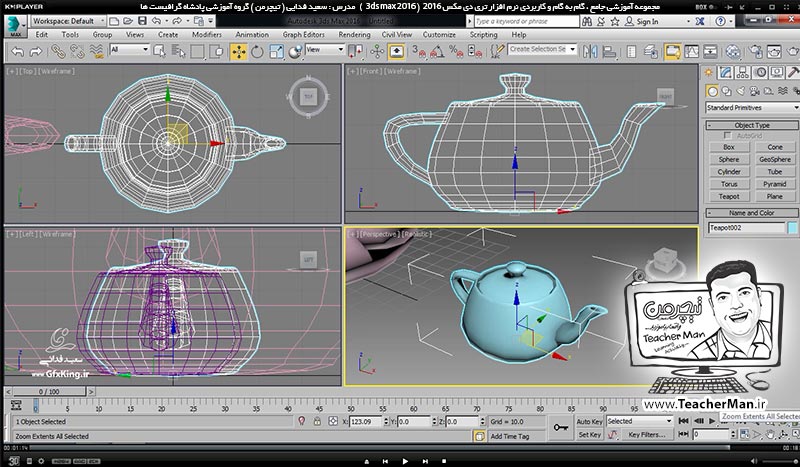Viewport: 800px width, 467px height.
Task: Toggle the 3D Snaps button
Action: point(418,52)
